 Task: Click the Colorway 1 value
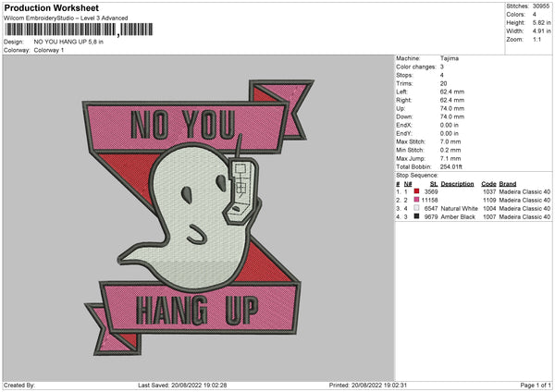[x=48, y=50]
